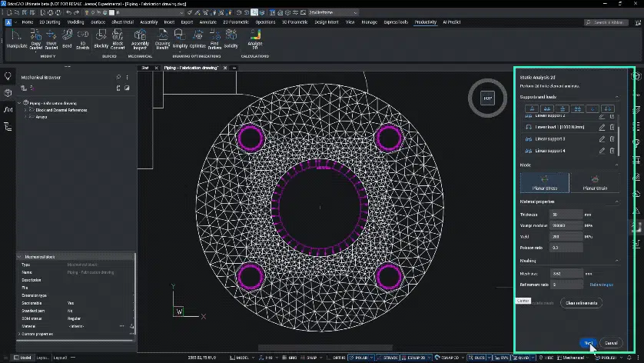Expand the Piping - Fabrication drawing tree node

[21, 102]
